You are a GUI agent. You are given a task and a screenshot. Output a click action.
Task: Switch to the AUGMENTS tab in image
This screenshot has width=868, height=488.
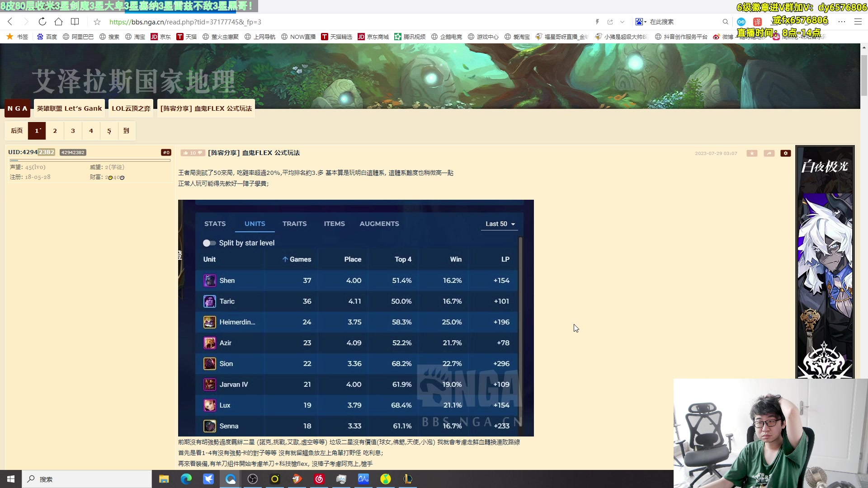tap(379, 224)
